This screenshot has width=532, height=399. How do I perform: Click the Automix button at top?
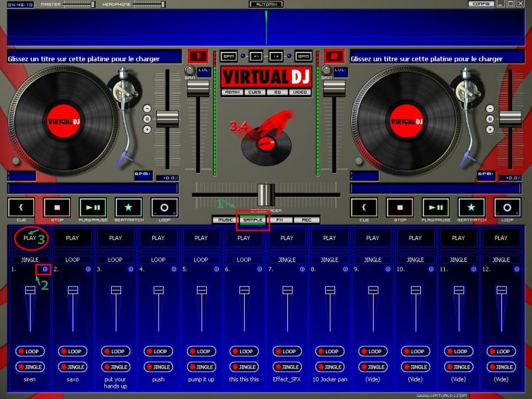266,4
